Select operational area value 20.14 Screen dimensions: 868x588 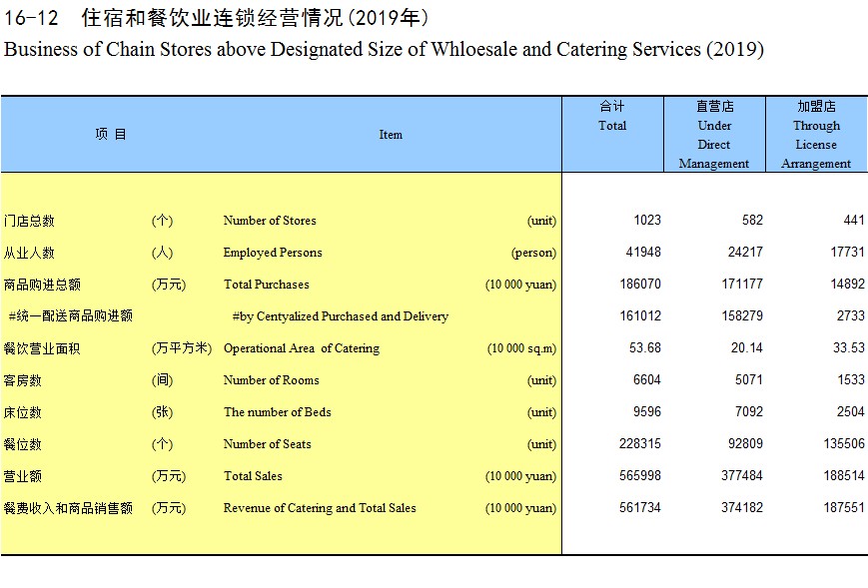coord(747,348)
